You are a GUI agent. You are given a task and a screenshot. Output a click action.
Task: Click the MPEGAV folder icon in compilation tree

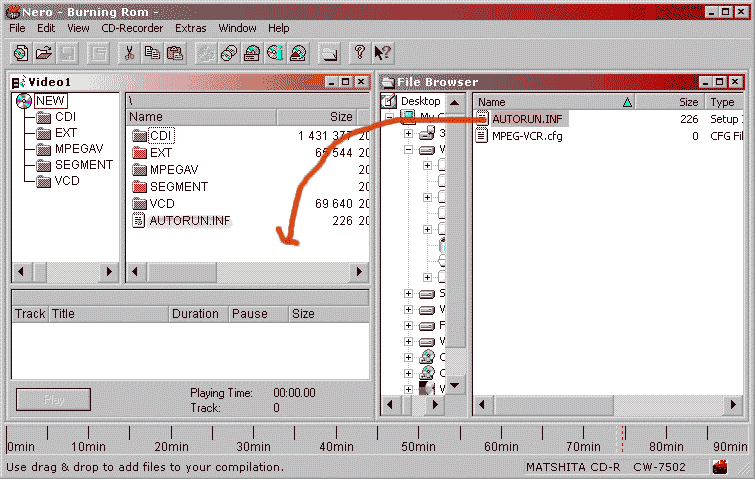point(43,149)
